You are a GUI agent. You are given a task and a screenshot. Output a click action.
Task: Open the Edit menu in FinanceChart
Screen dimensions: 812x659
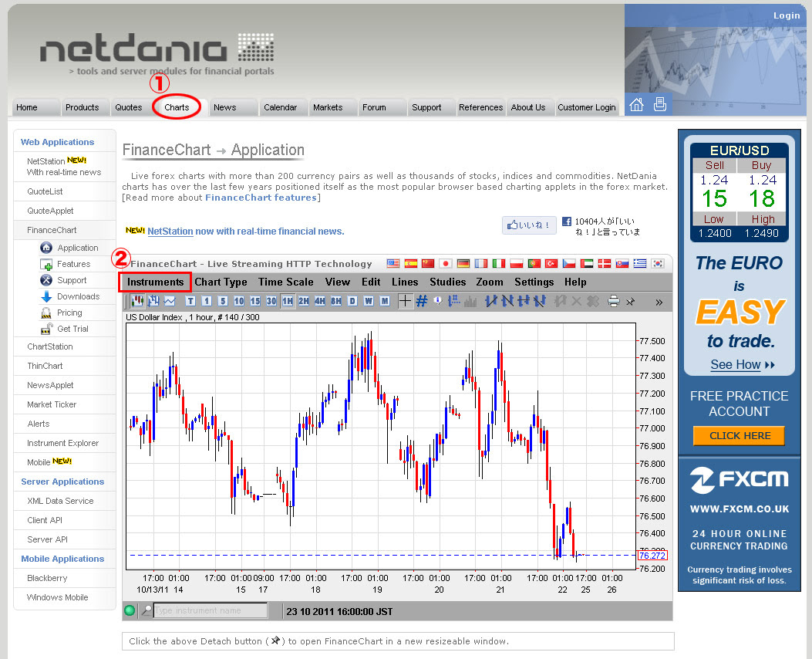point(371,282)
